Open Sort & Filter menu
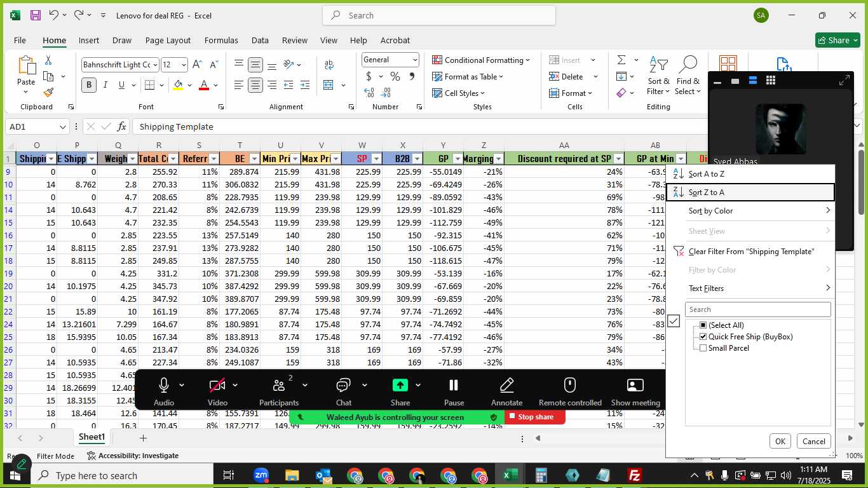 pos(658,76)
